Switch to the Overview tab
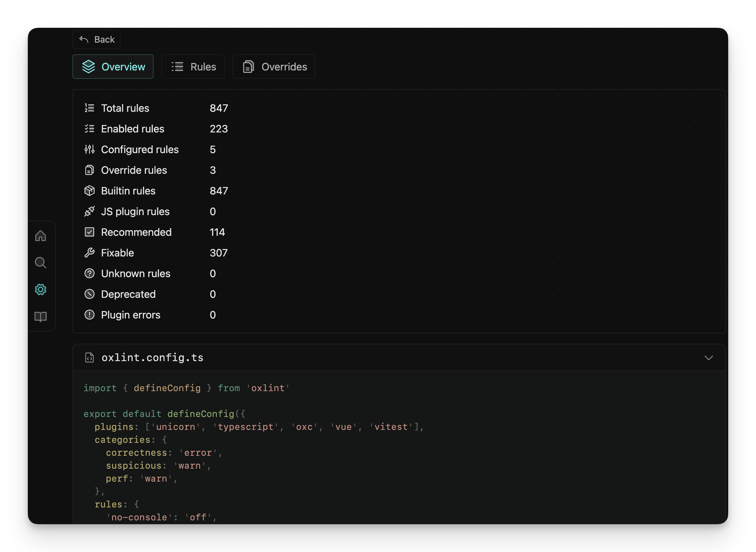Screen dimensions: 756x552 pyautogui.click(x=113, y=67)
